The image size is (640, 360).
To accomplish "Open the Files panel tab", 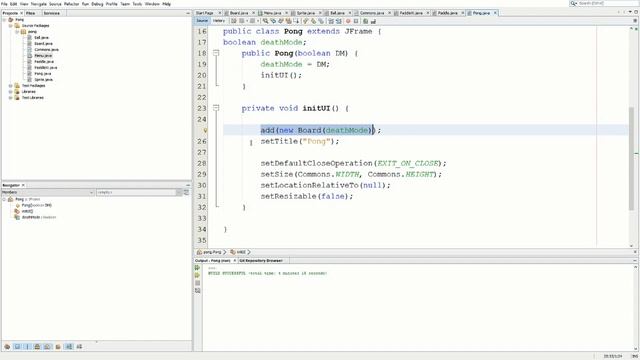I will (31, 13).
